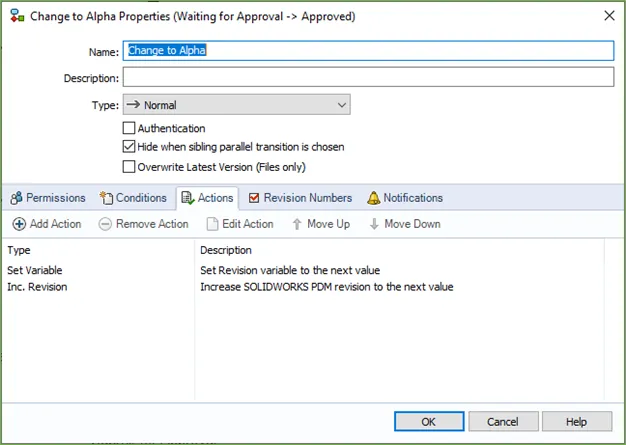Open the Type dropdown showing Normal

[x=237, y=105]
